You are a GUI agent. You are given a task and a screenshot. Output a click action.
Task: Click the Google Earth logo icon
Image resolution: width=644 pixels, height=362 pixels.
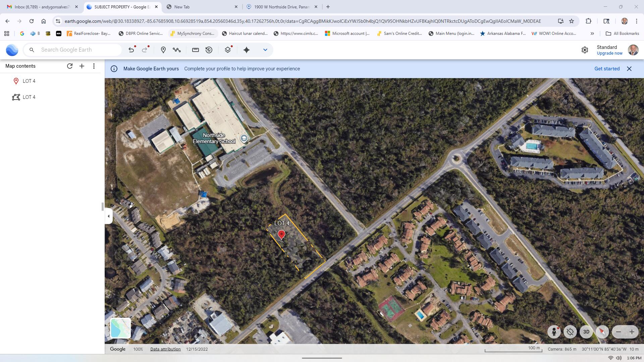click(x=12, y=50)
